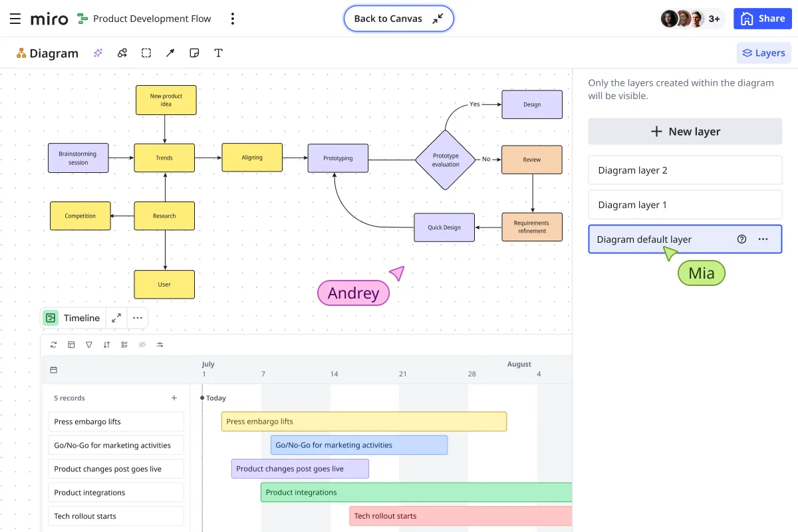Viewport: 798px width, 532px height.
Task: Open the board's three-dot menu
Action: (232, 19)
